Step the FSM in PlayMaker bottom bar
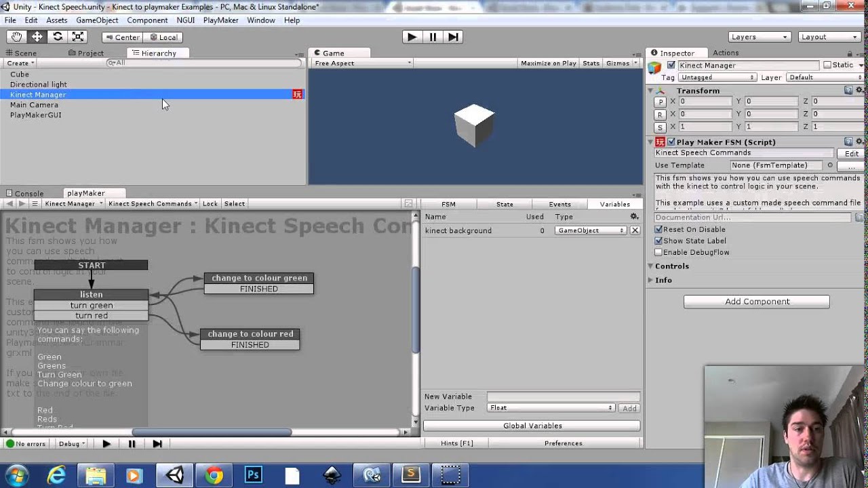The image size is (868, 488). pos(157,444)
